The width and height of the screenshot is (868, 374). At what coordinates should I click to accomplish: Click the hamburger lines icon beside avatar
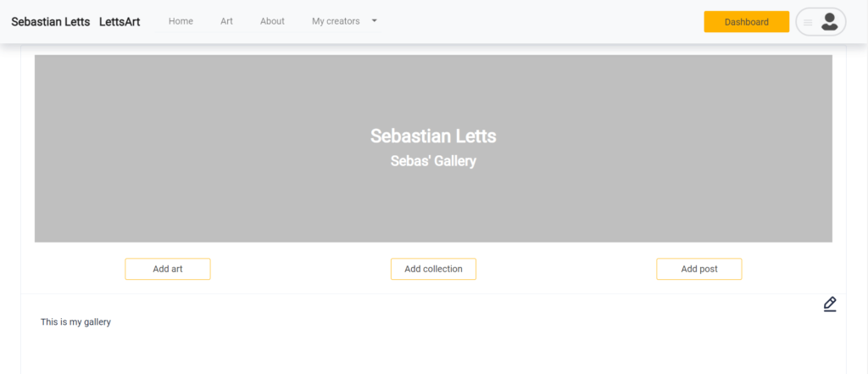tap(808, 23)
